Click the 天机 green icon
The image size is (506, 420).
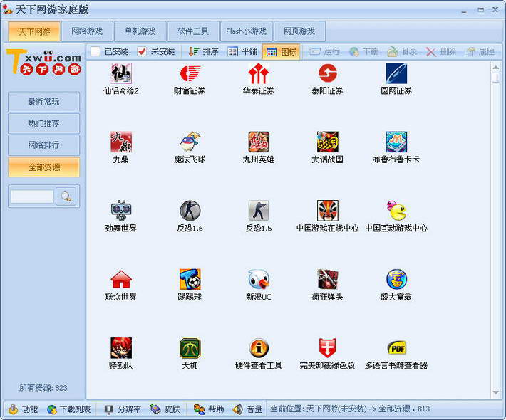[x=190, y=348]
